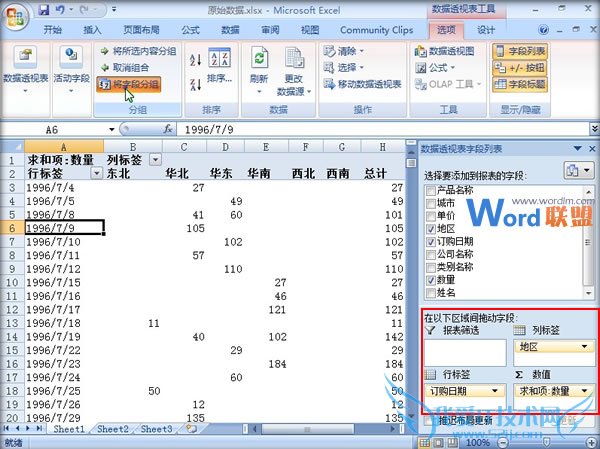This screenshot has height=449, width=600.
Task: Select 将所选内容分组 (Group Selection)
Action: 138,51
